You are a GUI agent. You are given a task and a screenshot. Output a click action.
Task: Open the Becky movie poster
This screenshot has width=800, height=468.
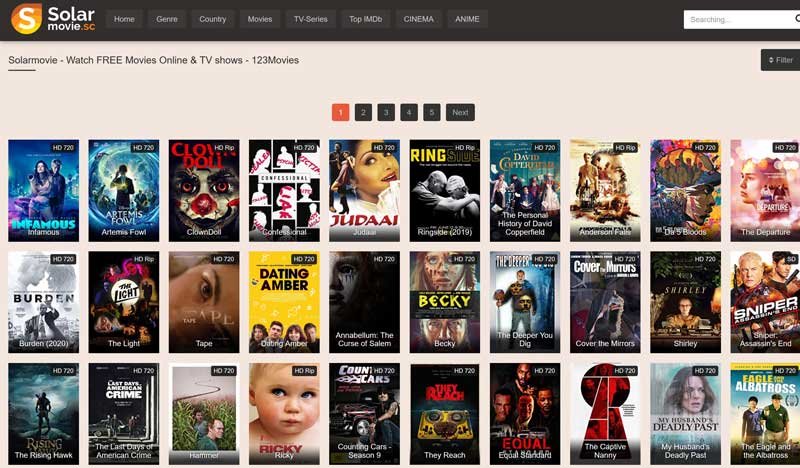click(x=445, y=302)
